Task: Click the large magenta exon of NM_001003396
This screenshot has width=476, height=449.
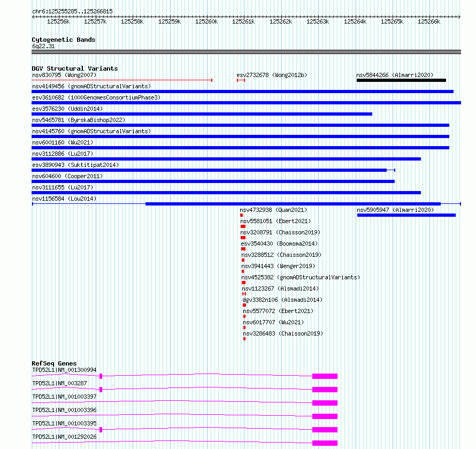Action: pyautogui.click(x=325, y=416)
